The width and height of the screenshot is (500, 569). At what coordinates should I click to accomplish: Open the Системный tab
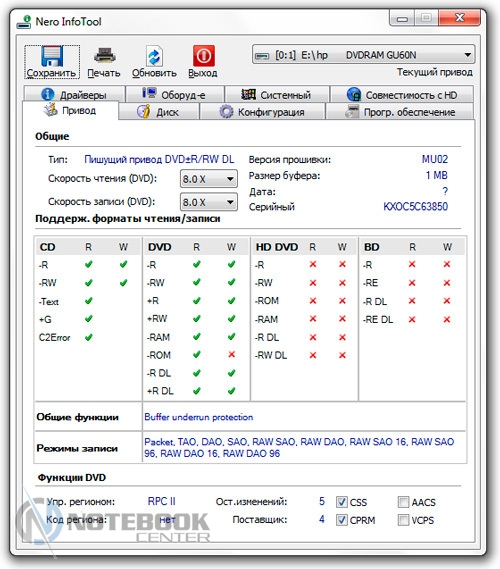(277, 95)
